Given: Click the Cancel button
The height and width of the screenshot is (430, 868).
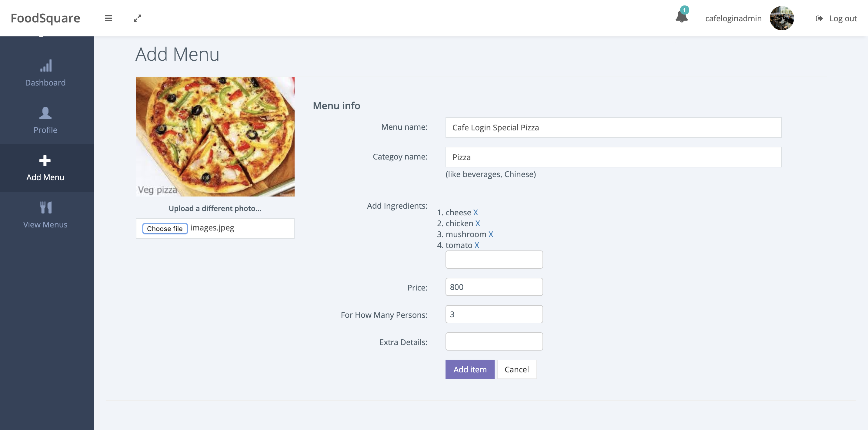Looking at the screenshot, I should [516, 369].
